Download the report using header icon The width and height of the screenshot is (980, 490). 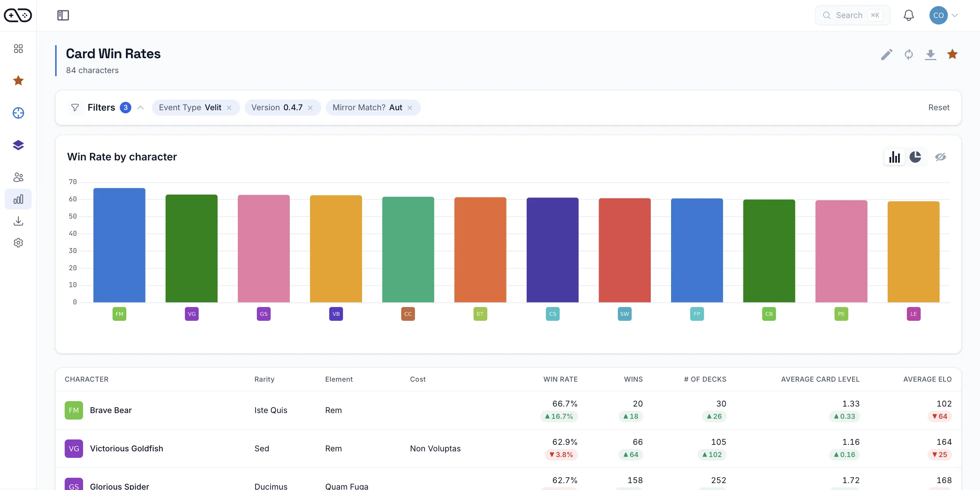coord(931,54)
